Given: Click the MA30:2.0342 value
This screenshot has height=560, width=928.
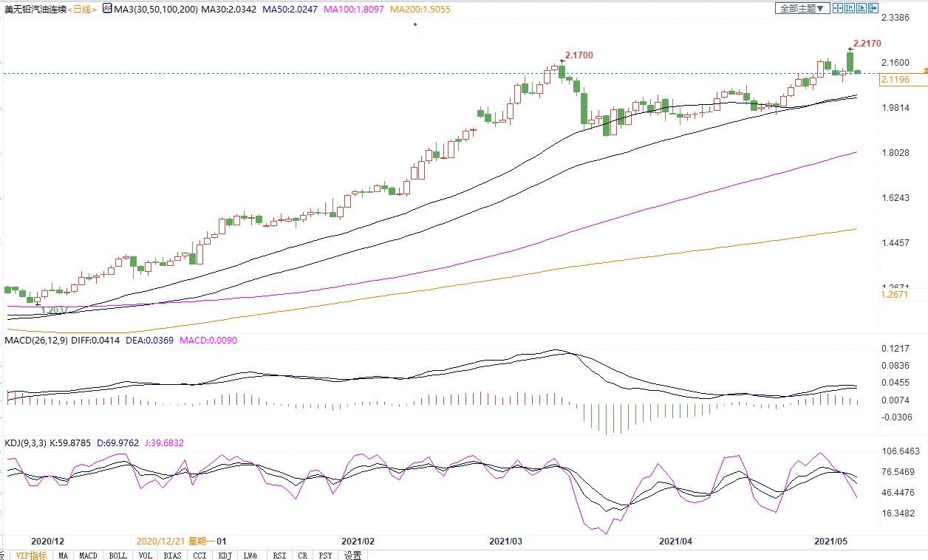Looking at the screenshot, I should [x=229, y=9].
